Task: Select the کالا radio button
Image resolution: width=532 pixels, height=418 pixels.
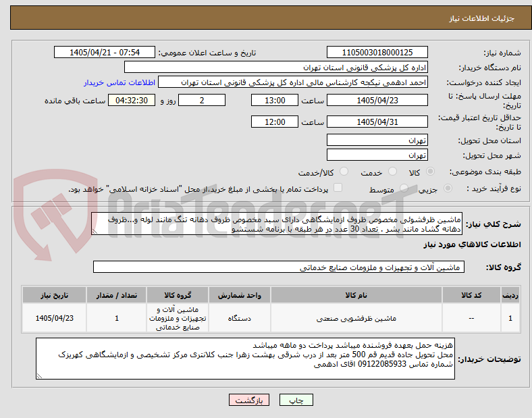Action: coord(430,172)
